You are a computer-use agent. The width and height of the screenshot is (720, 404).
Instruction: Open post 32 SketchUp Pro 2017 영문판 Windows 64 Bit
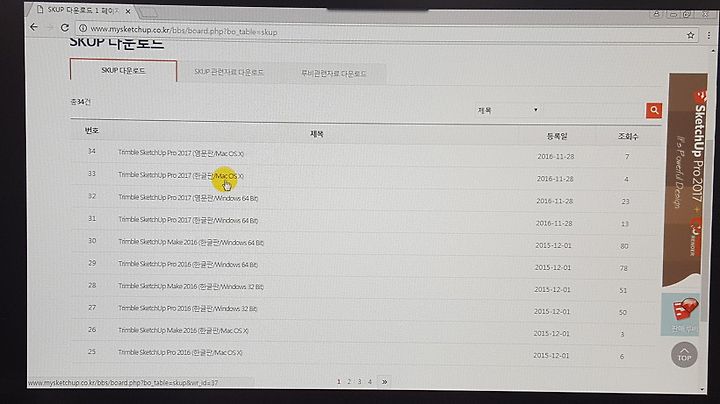click(188, 198)
